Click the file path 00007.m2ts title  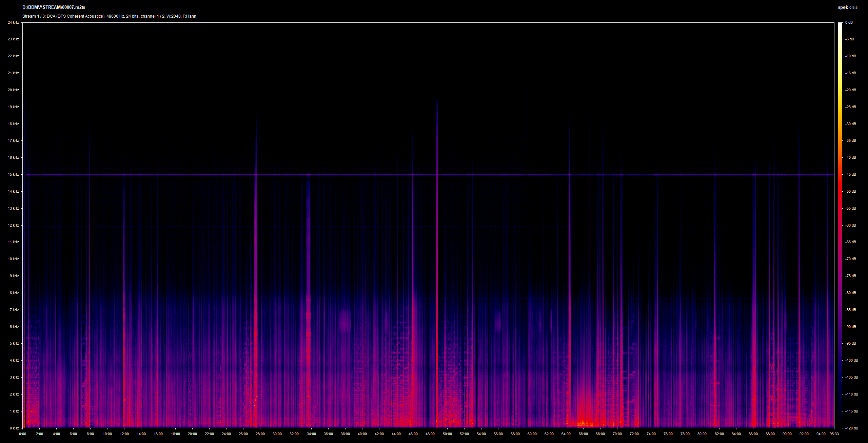(x=54, y=7)
